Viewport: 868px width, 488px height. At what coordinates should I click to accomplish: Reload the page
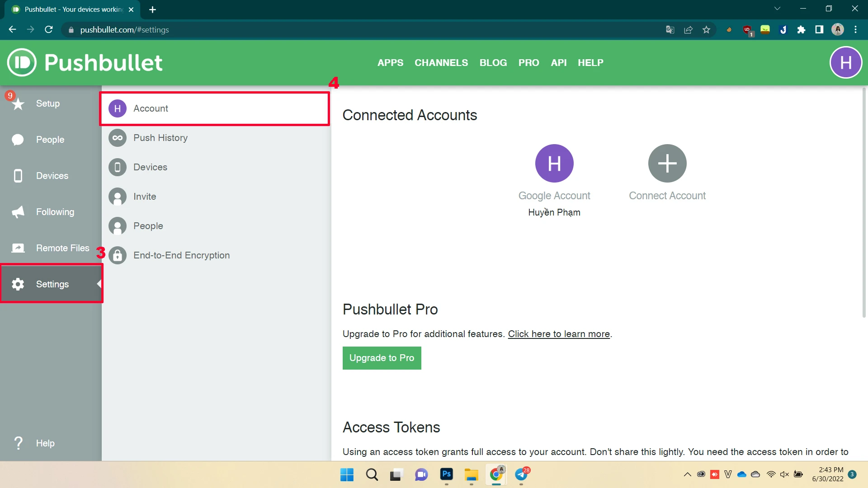[x=49, y=29]
